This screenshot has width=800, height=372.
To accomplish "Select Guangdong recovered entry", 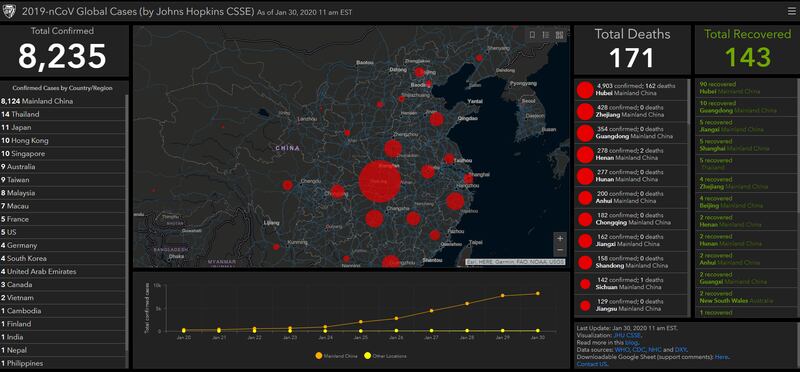I will coord(744,107).
